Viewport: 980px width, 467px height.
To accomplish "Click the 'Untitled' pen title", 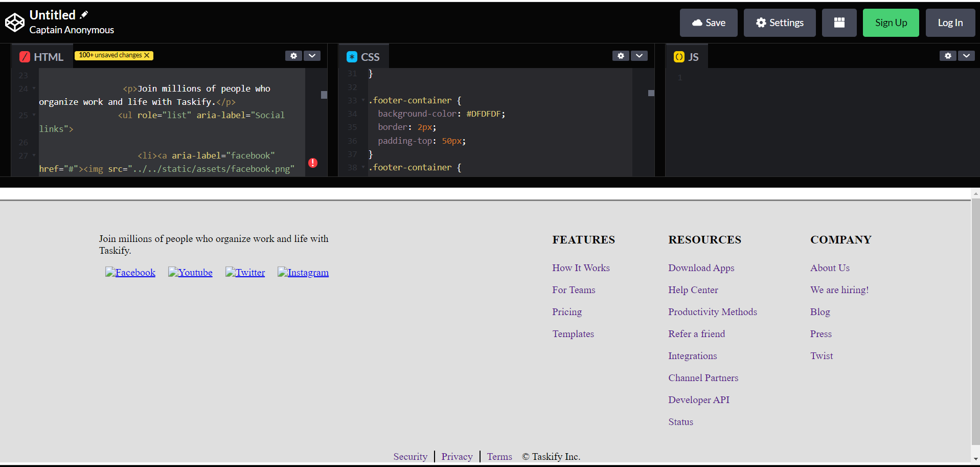I will pyautogui.click(x=52, y=15).
